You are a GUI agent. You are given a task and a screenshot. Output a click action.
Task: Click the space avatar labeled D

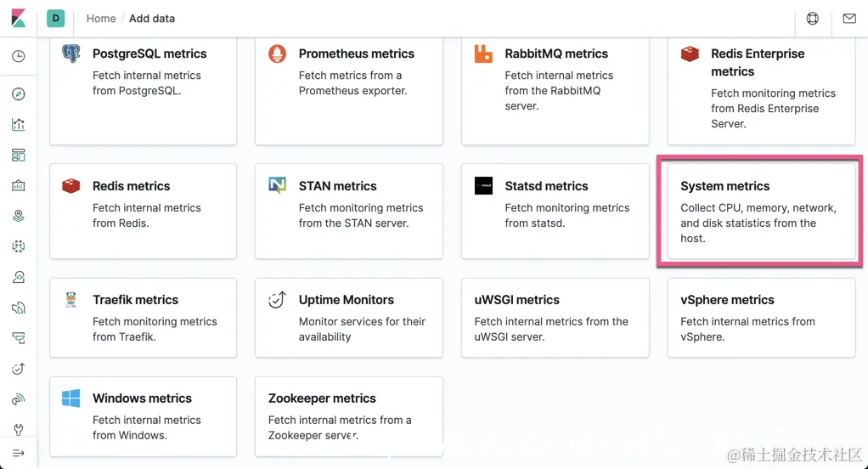[x=55, y=19]
